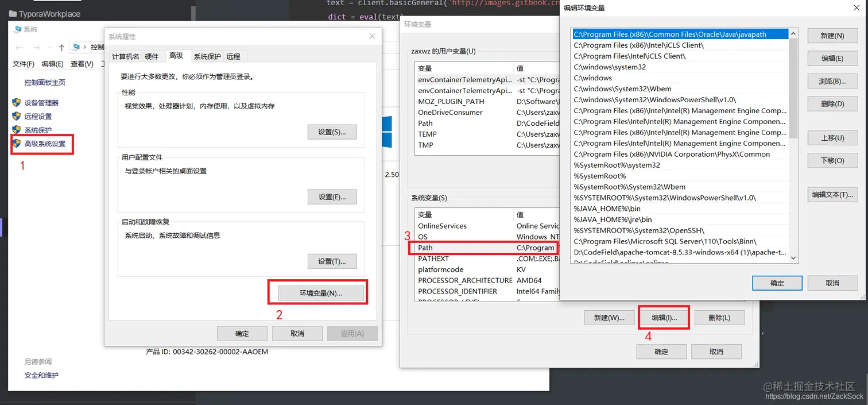Viewport: 868px width, 405px height.
Task: Click the 浏览(B)... button
Action: [x=832, y=81]
